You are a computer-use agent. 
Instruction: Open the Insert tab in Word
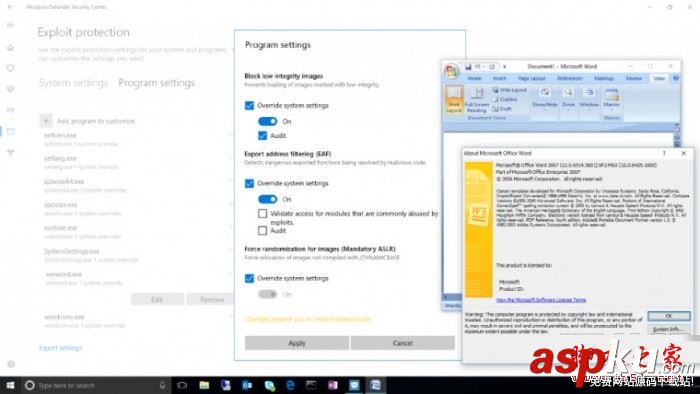(x=499, y=78)
